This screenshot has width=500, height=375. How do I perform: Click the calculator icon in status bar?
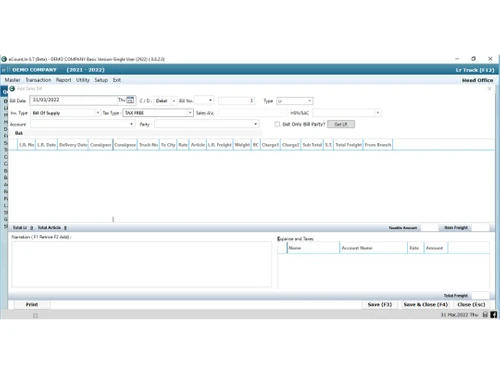click(485, 315)
